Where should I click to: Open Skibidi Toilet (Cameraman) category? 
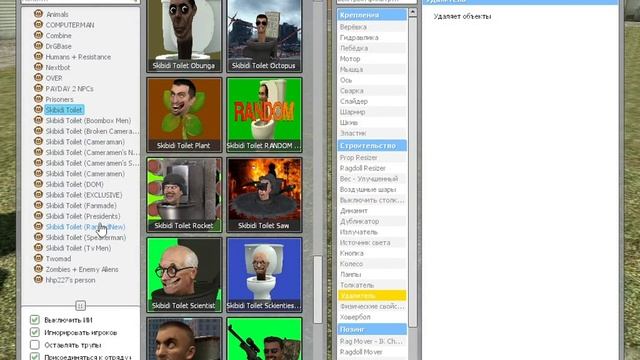click(85, 142)
